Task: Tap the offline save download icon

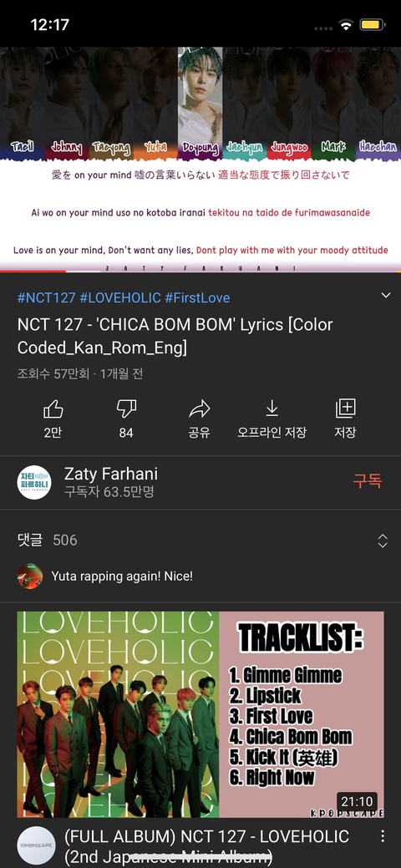Action: tap(272, 409)
